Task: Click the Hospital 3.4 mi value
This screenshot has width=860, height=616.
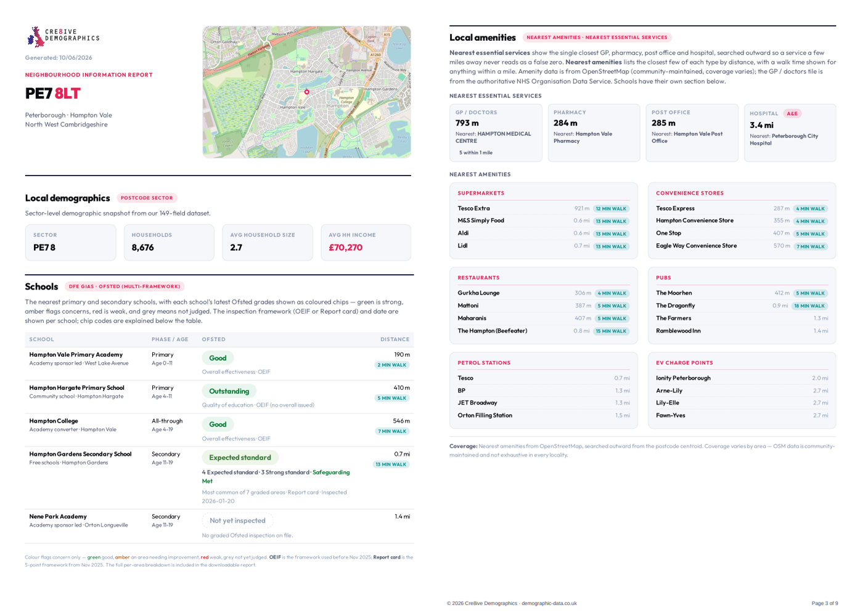Action: click(761, 125)
